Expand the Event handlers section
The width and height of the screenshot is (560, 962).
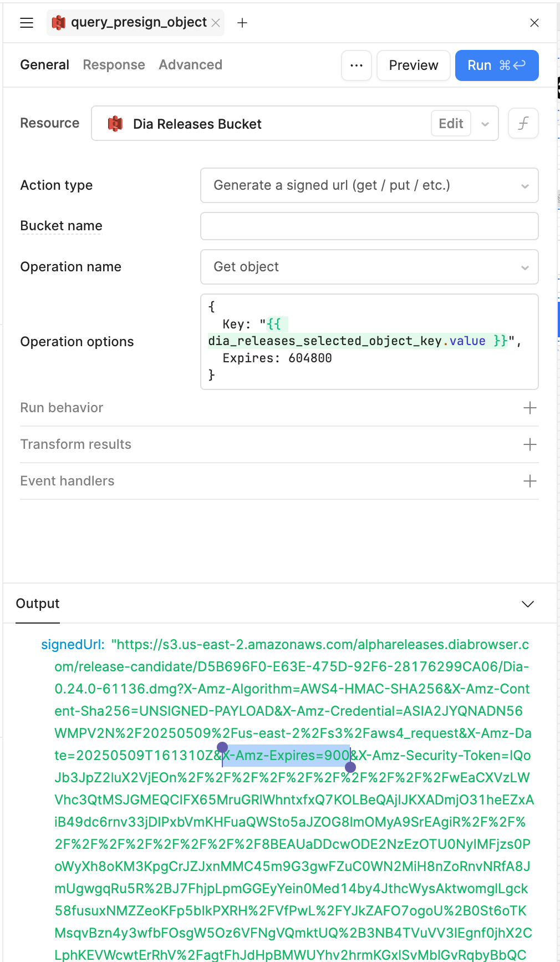coord(530,481)
